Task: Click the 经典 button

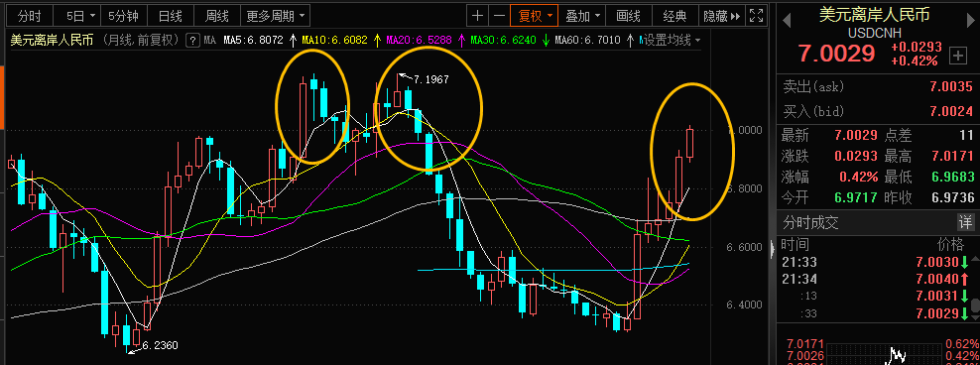Action: (x=674, y=16)
